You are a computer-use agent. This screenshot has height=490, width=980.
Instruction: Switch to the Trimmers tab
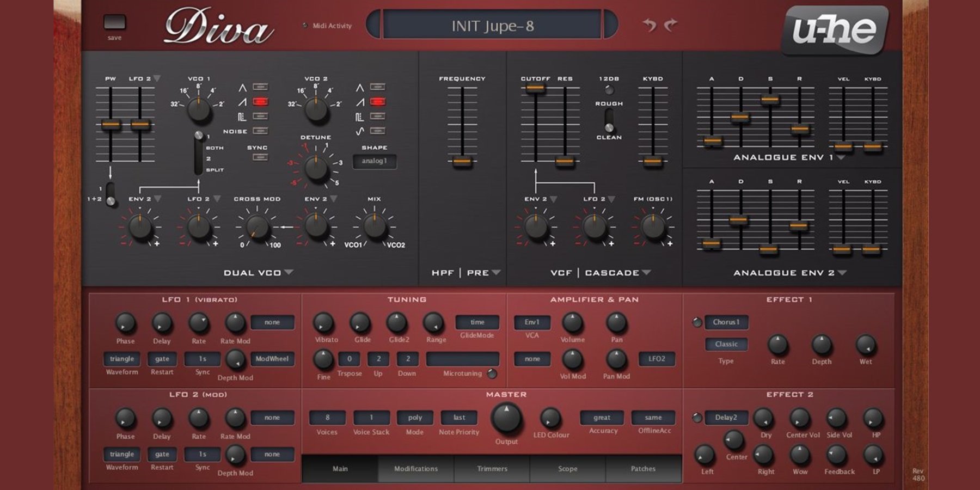(492, 469)
